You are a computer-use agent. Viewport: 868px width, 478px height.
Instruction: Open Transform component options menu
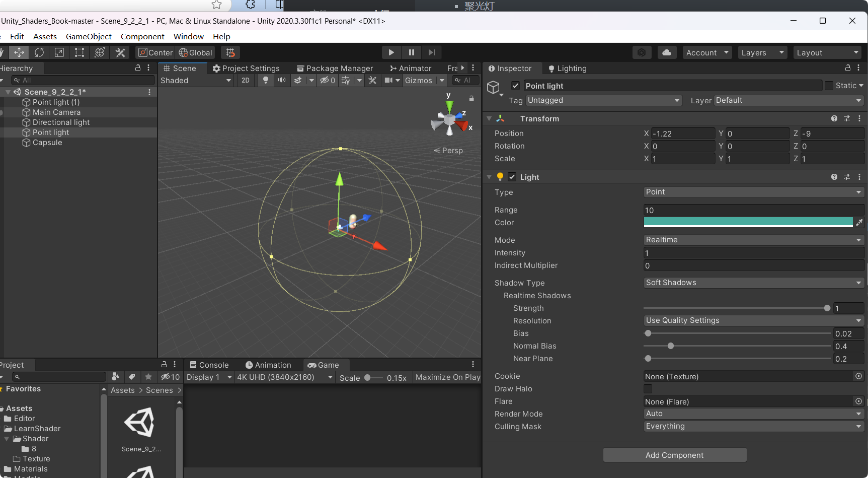click(x=859, y=118)
